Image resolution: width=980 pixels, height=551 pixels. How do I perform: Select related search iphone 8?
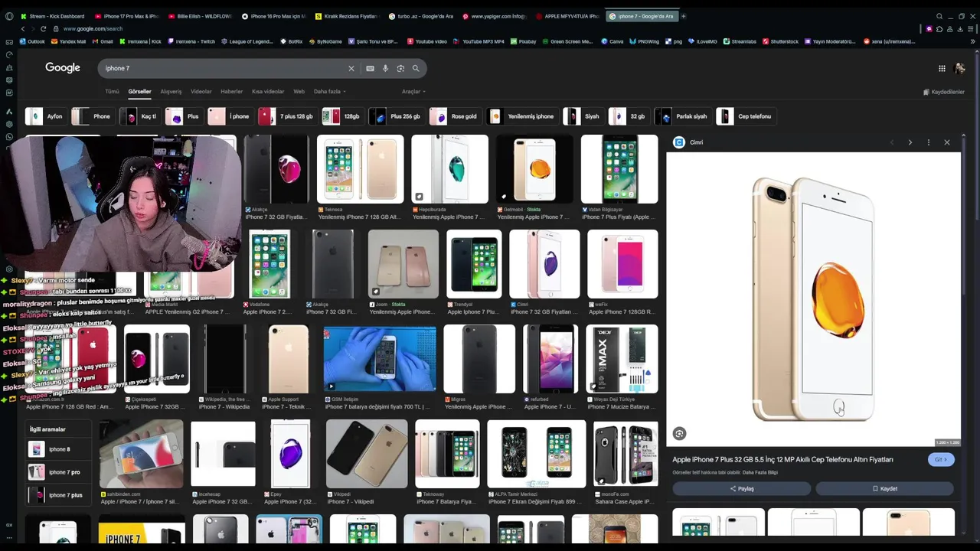(x=60, y=449)
